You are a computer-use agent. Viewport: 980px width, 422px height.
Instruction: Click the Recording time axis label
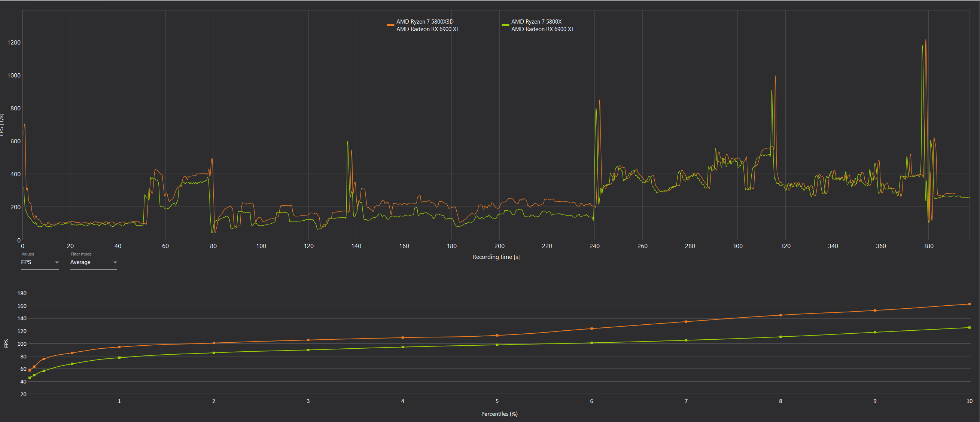click(x=496, y=257)
